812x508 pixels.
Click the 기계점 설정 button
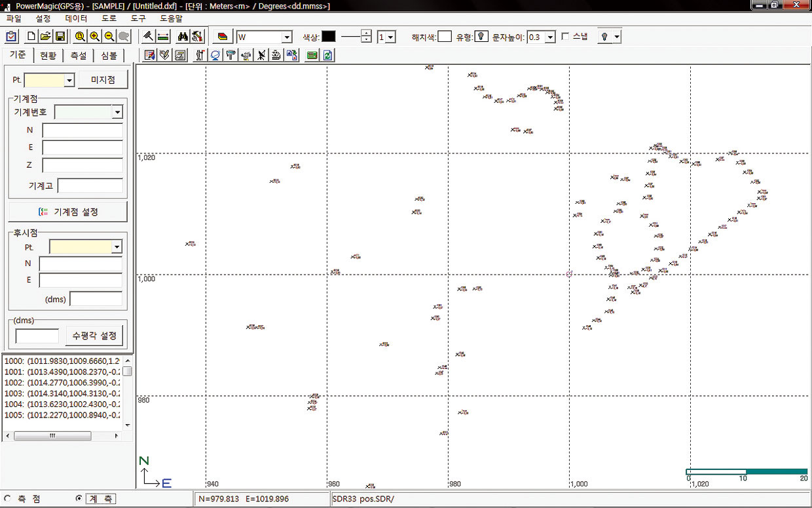(68, 212)
